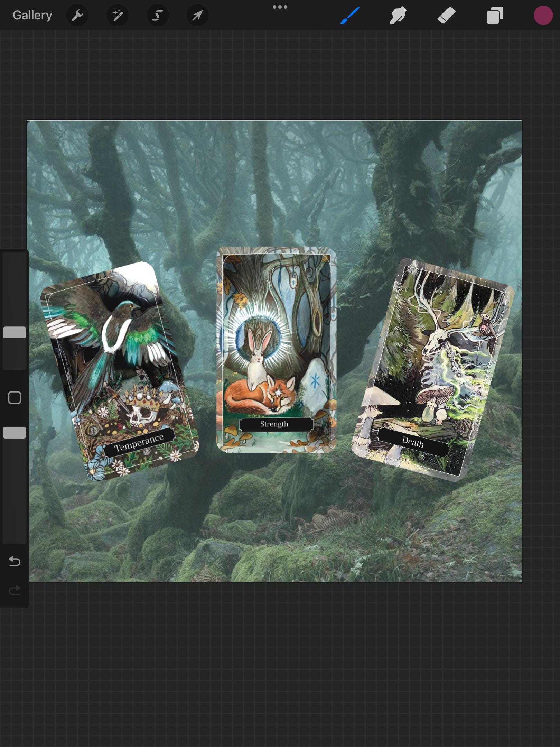Click the brush size slider handle
The height and width of the screenshot is (747, 560).
pos(15,332)
